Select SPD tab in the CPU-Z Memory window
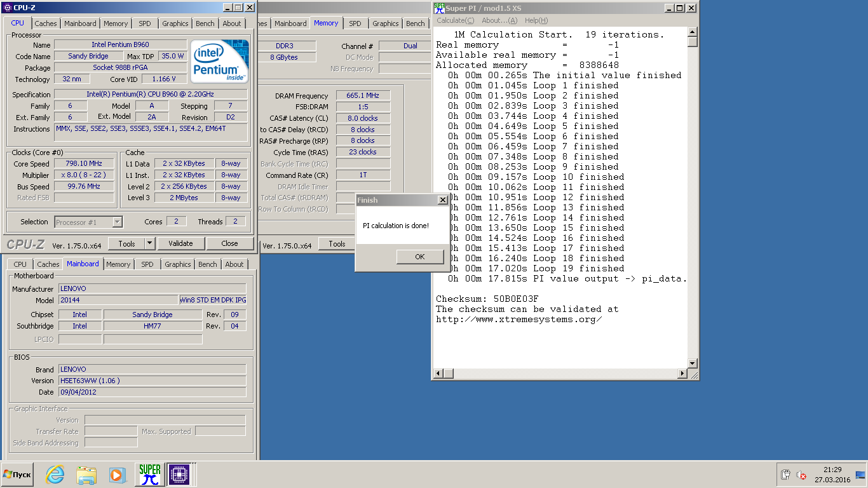This screenshot has height=488, width=868. (355, 24)
